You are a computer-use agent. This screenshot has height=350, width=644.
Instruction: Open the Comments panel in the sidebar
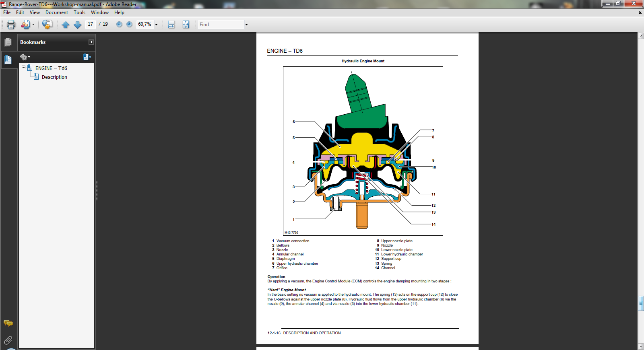click(8, 323)
